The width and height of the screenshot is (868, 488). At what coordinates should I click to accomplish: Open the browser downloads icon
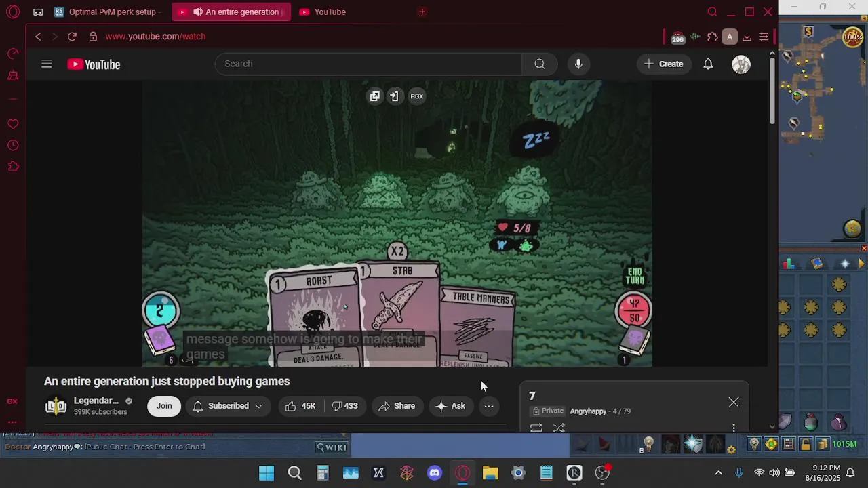[x=747, y=37]
